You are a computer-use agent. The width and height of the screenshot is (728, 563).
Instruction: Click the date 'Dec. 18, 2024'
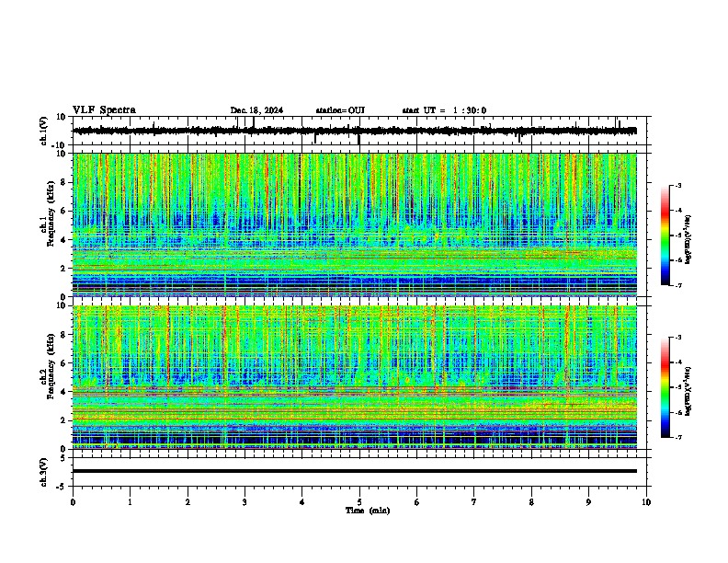tap(256, 110)
